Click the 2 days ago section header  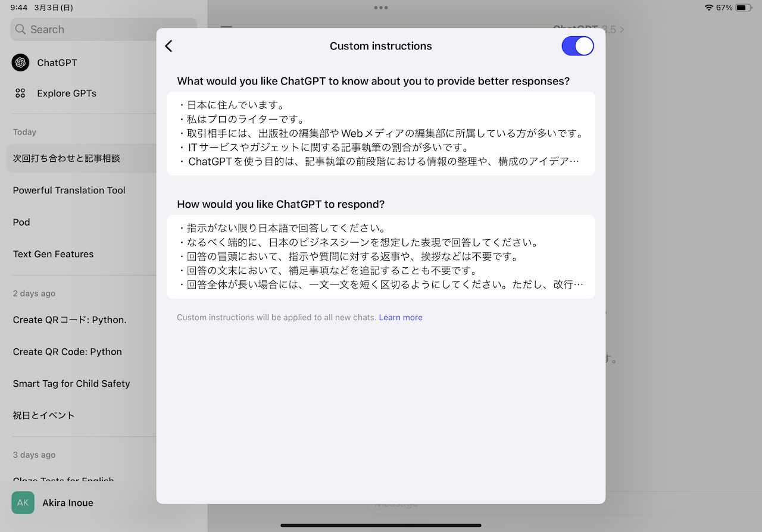point(34,293)
